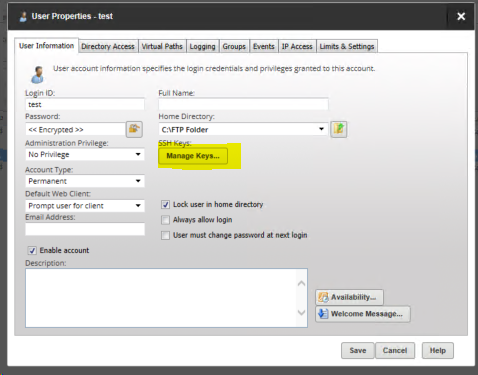The width and height of the screenshot is (478, 375).
Task: Check User must change password at next login
Action: pos(166,235)
